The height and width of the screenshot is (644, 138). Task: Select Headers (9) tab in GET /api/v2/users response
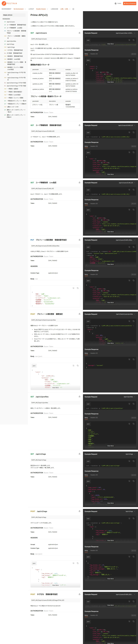(x=94, y=54)
